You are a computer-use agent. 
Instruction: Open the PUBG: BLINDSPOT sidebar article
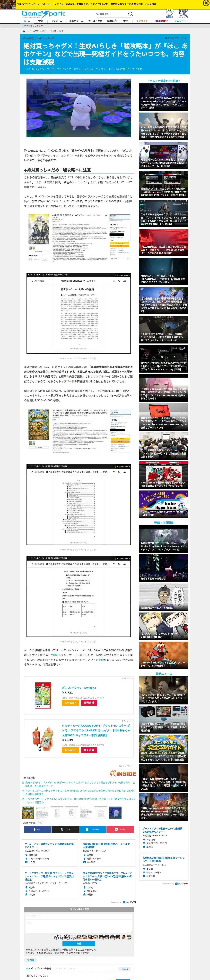click(x=164, y=330)
